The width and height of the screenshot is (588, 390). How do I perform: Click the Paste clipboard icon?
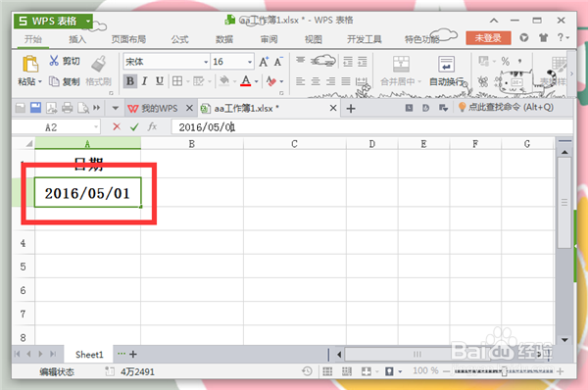pos(30,64)
